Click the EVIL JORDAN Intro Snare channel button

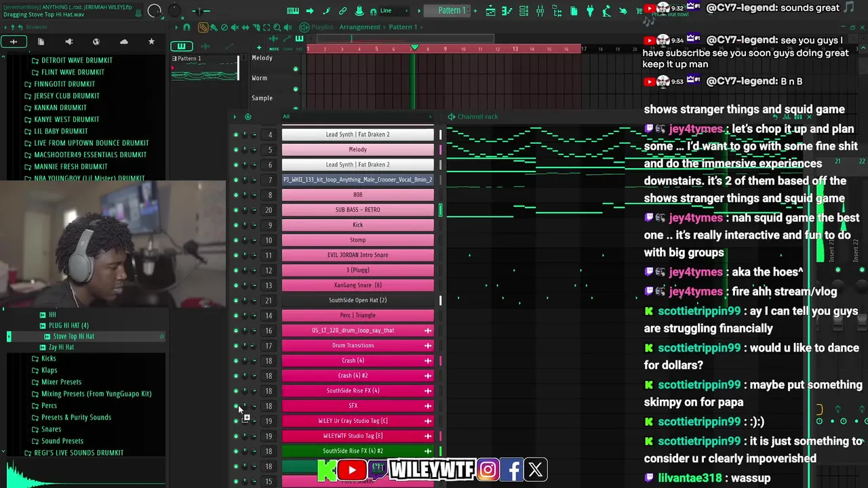pos(357,255)
